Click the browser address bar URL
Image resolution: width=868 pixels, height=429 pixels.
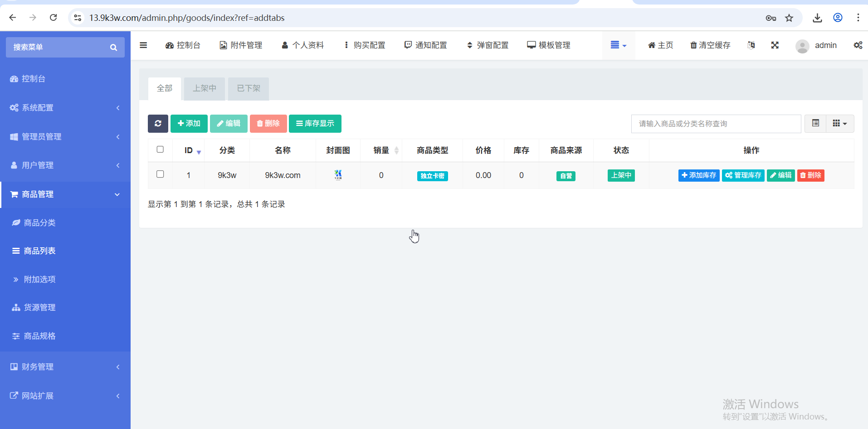pyautogui.click(x=187, y=18)
